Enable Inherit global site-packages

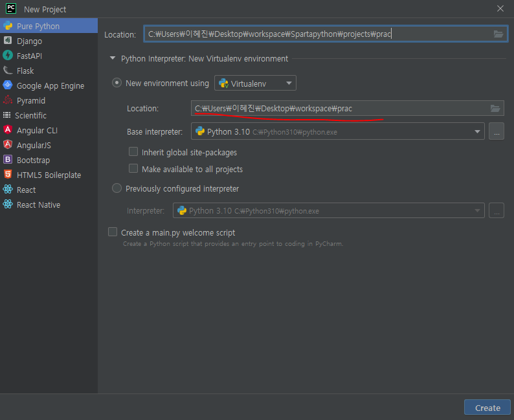tap(133, 151)
